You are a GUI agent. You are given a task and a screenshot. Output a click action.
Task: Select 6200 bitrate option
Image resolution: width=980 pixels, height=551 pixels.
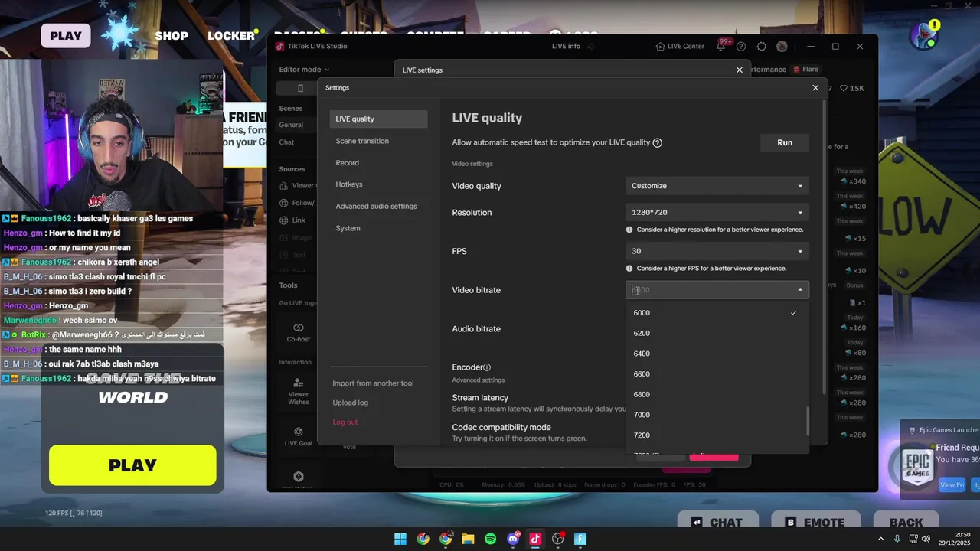(x=717, y=333)
